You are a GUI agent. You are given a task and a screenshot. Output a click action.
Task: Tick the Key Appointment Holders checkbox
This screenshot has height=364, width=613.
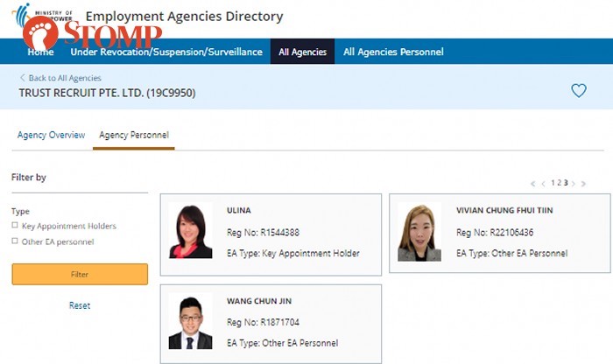[15, 226]
